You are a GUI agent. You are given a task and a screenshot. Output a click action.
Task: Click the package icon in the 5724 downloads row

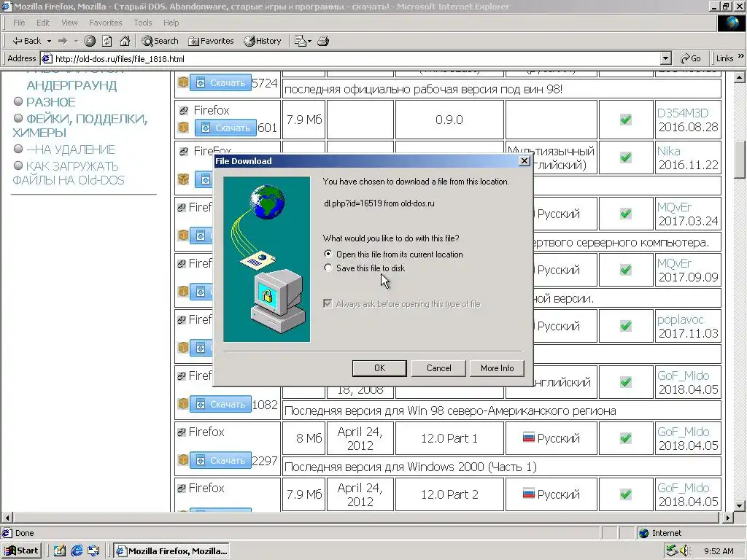[183, 82]
